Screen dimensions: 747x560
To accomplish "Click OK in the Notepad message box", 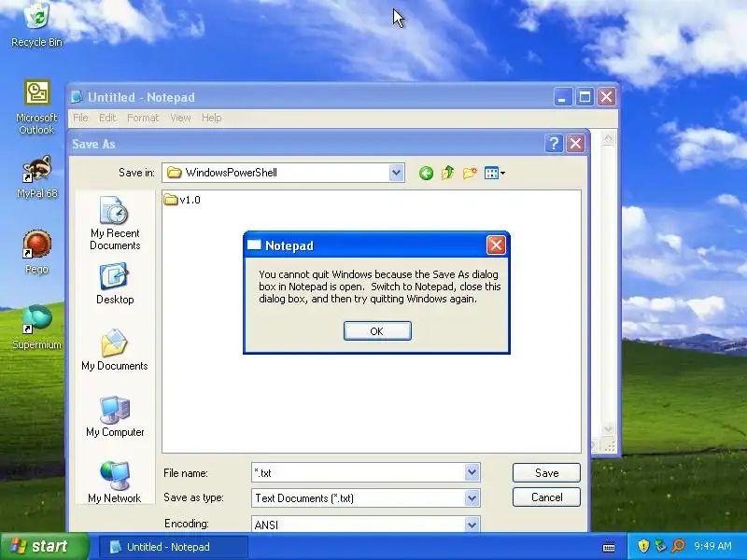I will [x=377, y=331].
